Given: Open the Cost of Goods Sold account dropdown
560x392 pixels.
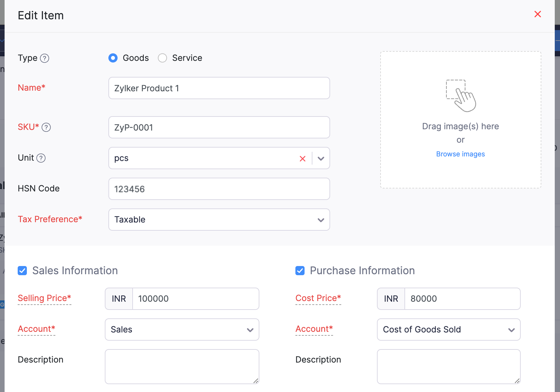Looking at the screenshot, I should 511,330.
